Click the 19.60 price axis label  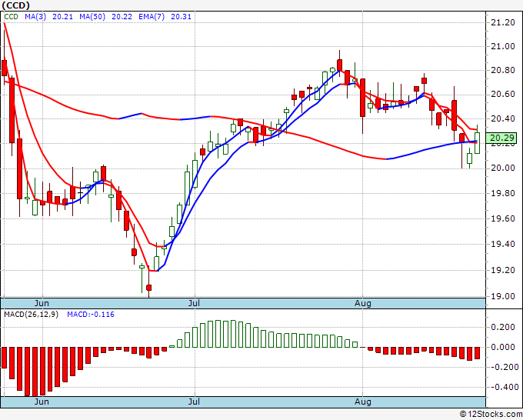point(503,218)
